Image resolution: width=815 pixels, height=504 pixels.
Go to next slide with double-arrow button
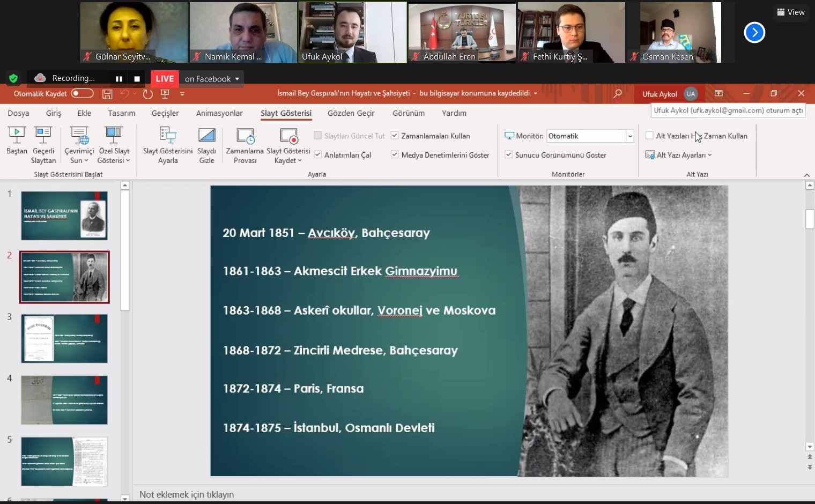coord(810,467)
